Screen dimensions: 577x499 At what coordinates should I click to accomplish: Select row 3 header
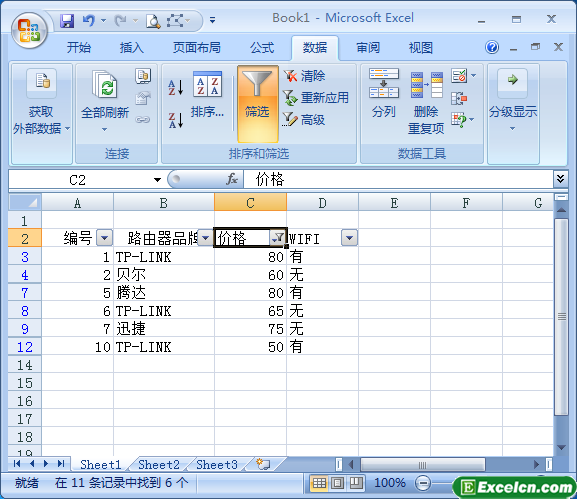[x=25, y=257]
